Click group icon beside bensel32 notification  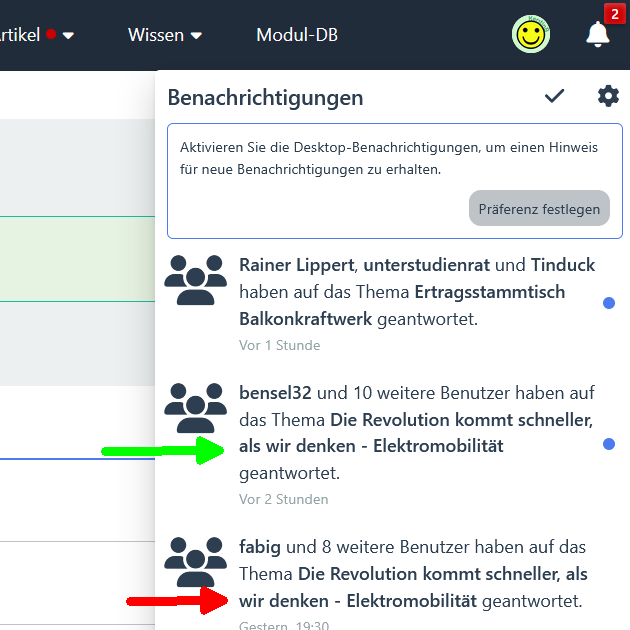(195, 407)
